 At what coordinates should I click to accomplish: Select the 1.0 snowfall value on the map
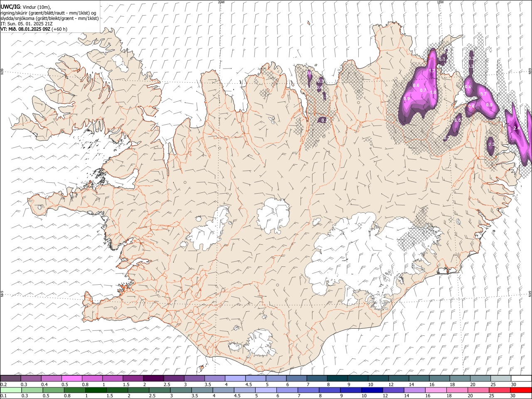[433, 93]
